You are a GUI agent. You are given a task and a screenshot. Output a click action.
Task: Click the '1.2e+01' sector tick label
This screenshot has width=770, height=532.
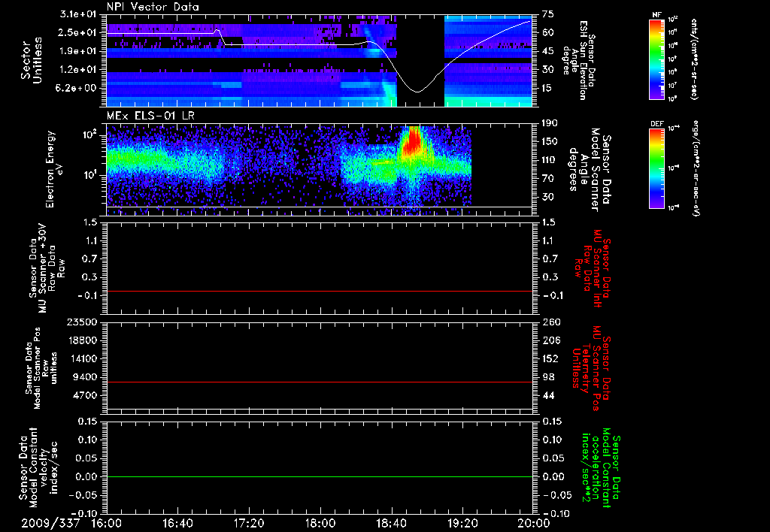coord(78,70)
